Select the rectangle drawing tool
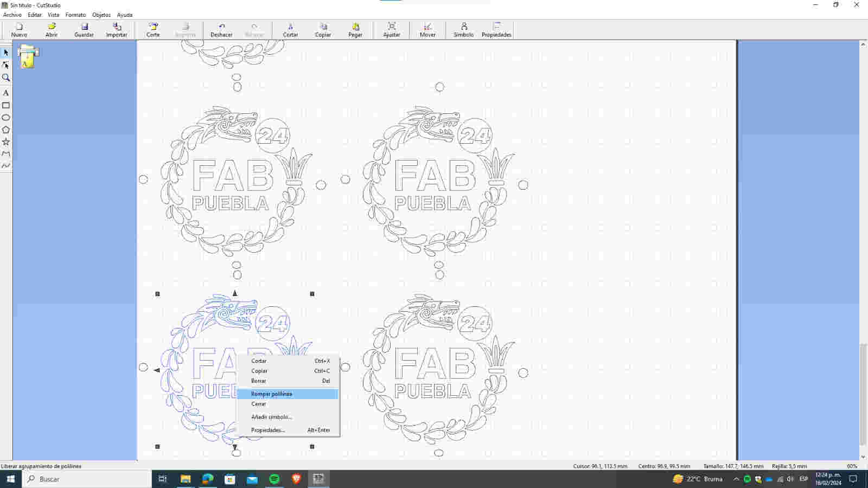Screen dimensions: 868x488 click(x=6, y=105)
